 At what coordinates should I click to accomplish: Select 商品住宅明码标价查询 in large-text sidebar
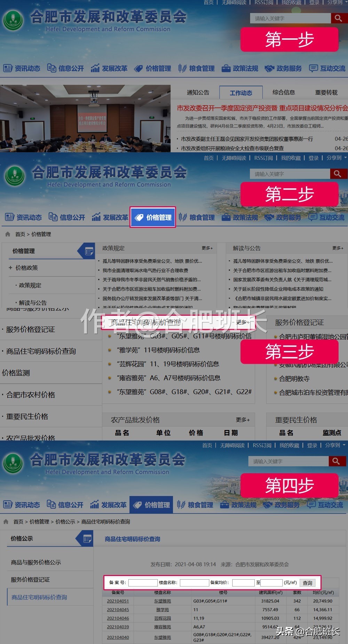click(41, 351)
